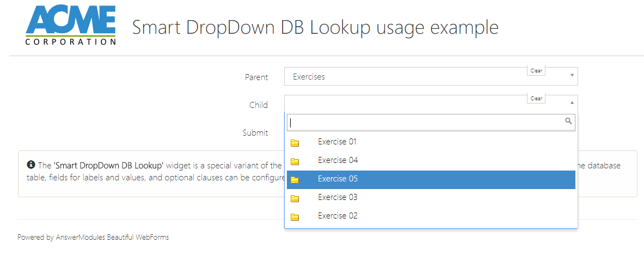Focus the dropdown search text box
The image size is (644, 255).
pyautogui.click(x=425, y=123)
